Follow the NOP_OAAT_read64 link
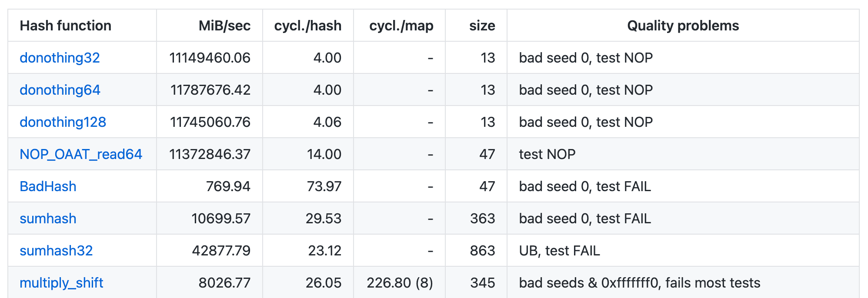868x298 pixels. pyautogui.click(x=81, y=154)
